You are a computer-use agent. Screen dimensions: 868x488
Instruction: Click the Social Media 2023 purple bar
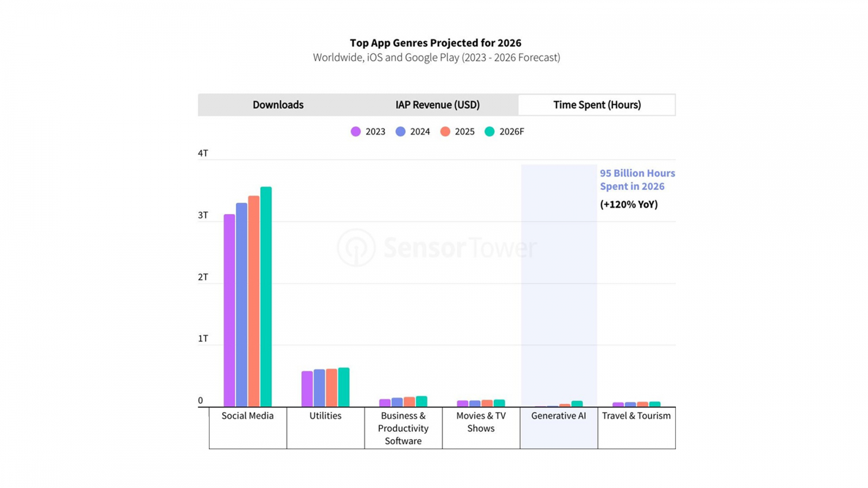229,310
